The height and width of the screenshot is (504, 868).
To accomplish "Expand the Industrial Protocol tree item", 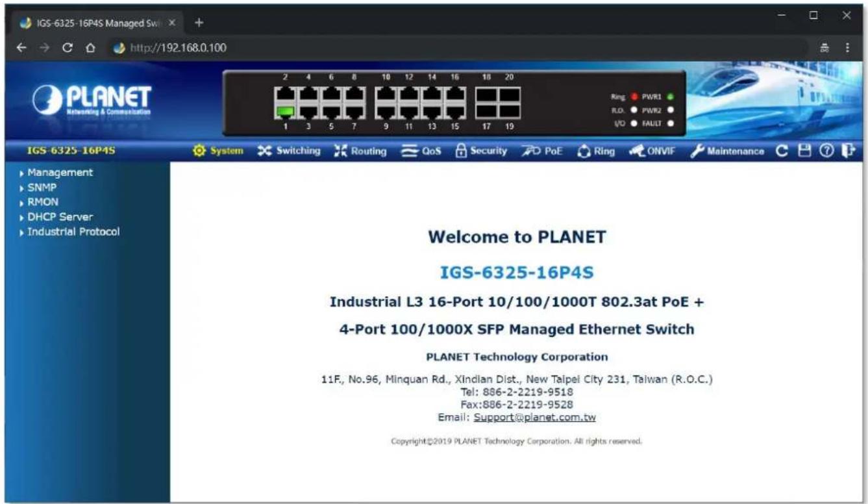I will point(71,232).
